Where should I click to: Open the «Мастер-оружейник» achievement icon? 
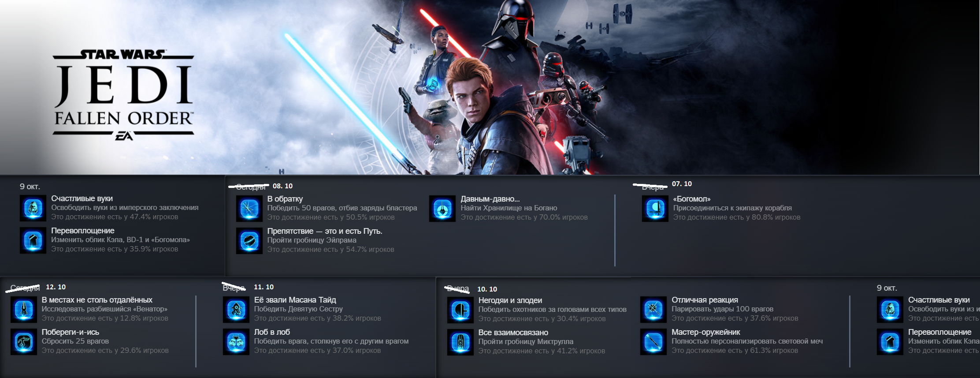(653, 342)
